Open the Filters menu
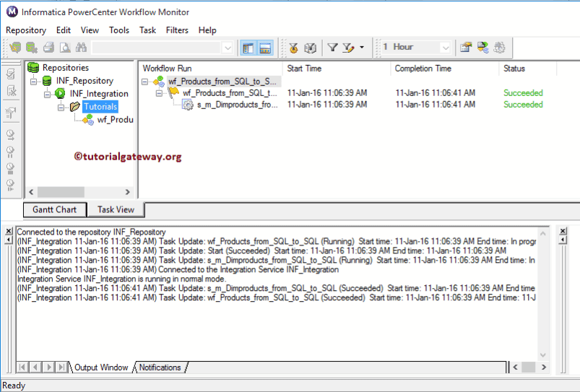Screen dimensions: 580x392 click(x=177, y=30)
